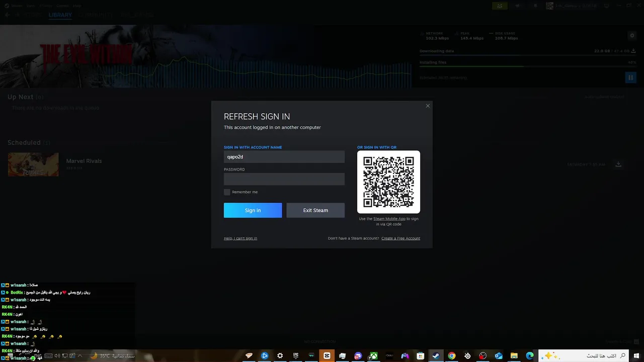
Task: Switch to the LIBRARY tab in Steam
Action: tap(60, 15)
